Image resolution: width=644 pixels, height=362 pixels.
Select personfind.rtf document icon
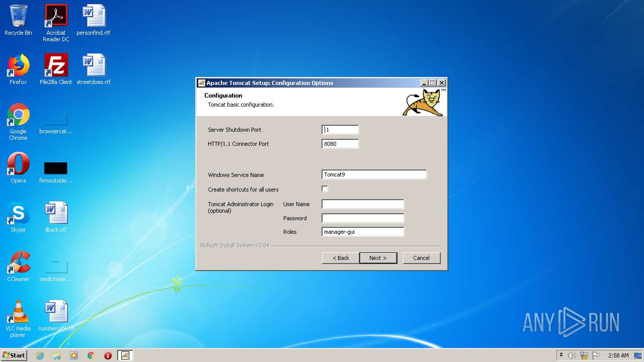(94, 20)
